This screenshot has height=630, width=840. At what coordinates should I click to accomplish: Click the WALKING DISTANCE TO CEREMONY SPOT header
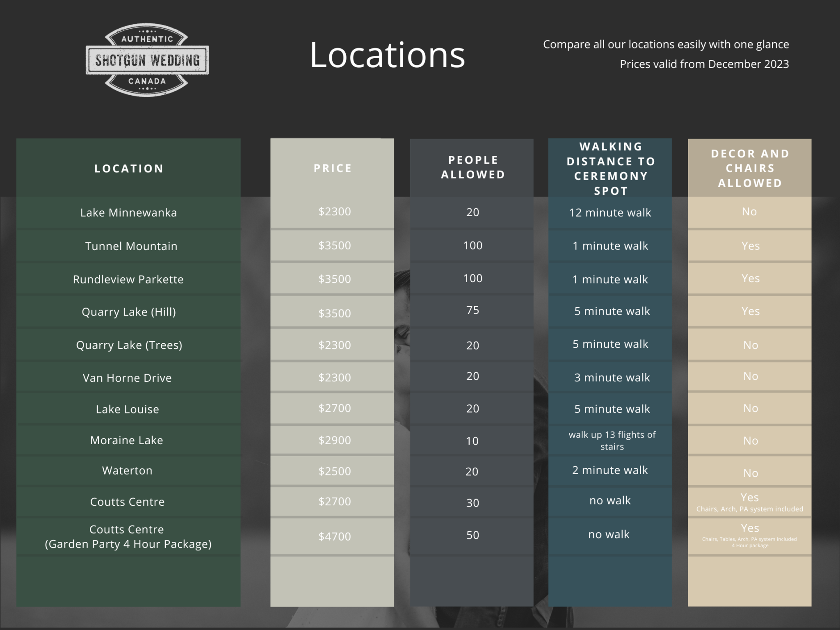coord(611,169)
